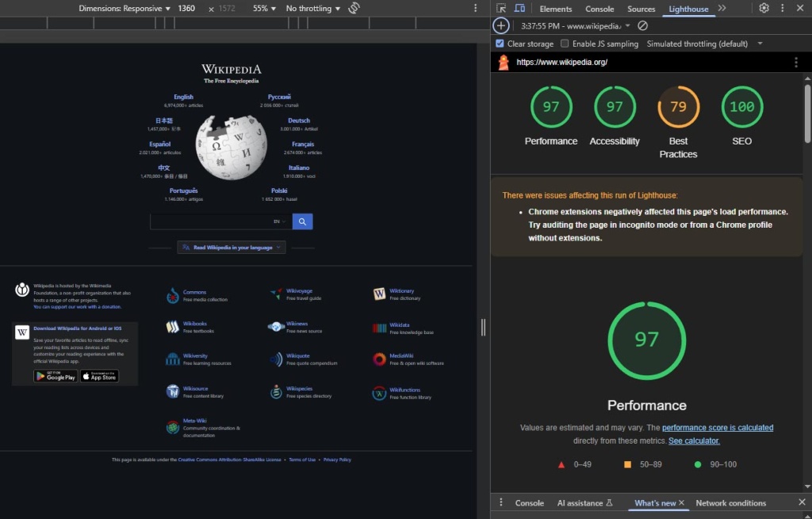The image size is (812, 519).
Task: Open the drawer Console tab
Action: (x=529, y=503)
